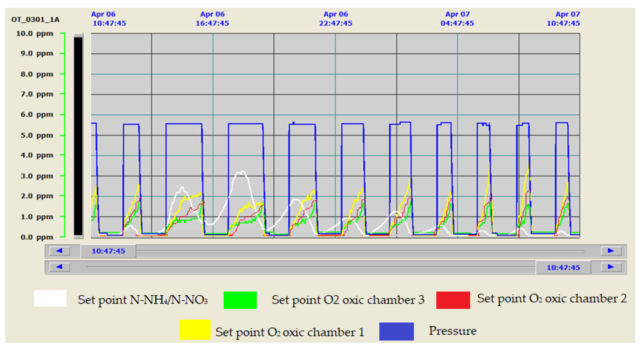Click right arrow on upper time scrollbar
The height and width of the screenshot is (348, 644).
(x=611, y=251)
